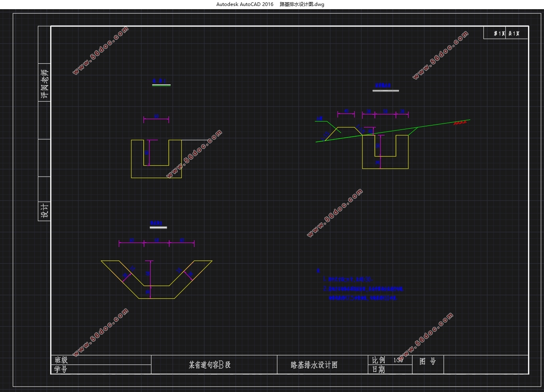Click the 图号 drawing number label
The height and width of the screenshot is (392, 544).
(428, 361)
